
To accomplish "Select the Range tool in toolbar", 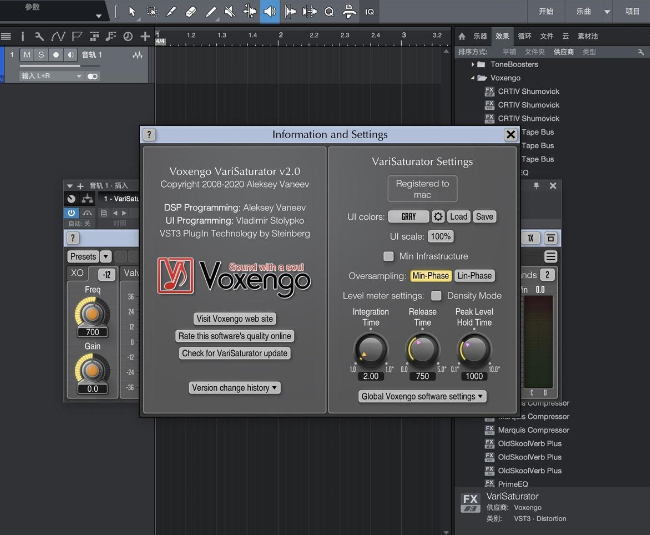I will [x=152, y=12].
